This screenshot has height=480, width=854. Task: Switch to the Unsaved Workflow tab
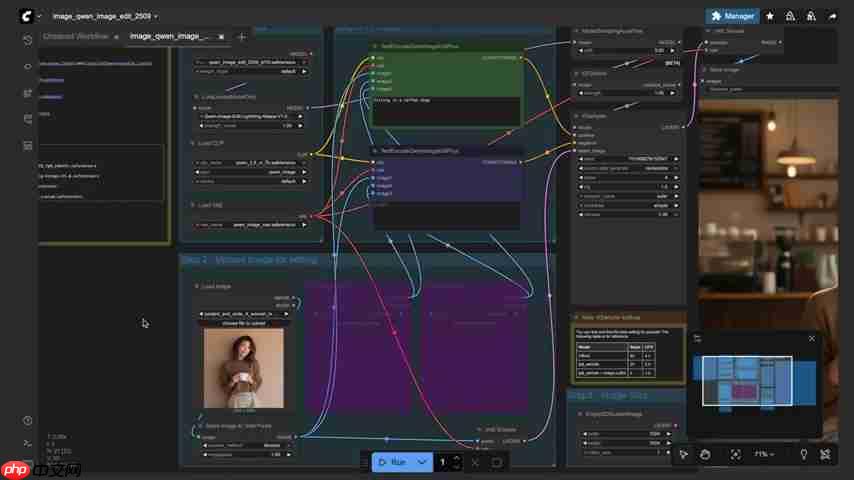coord(76,37)
